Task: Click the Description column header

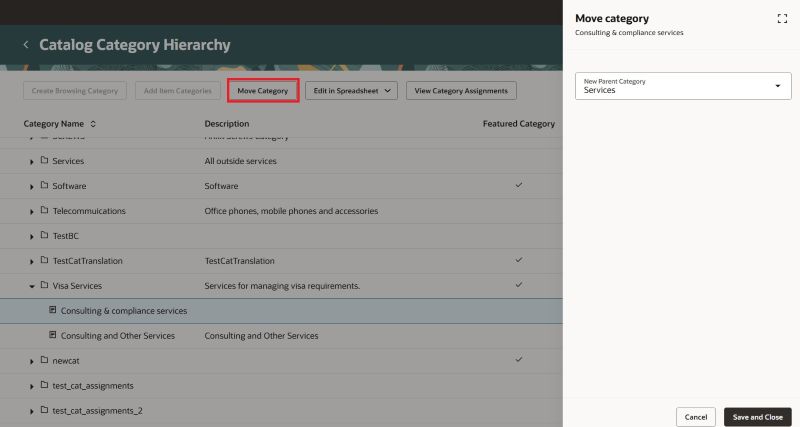Action: [x=227, y=124]
